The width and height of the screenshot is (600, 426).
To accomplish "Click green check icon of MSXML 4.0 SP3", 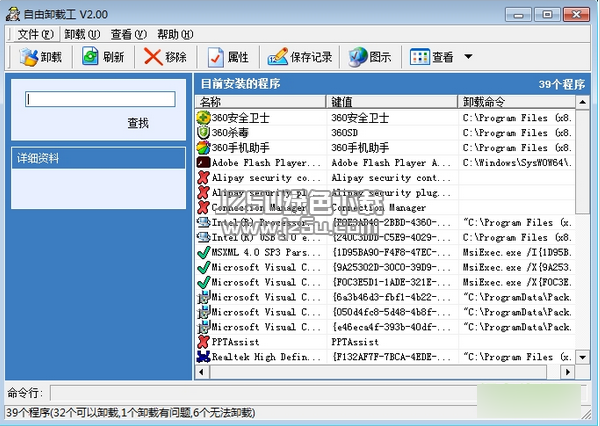I will [203, 252].
